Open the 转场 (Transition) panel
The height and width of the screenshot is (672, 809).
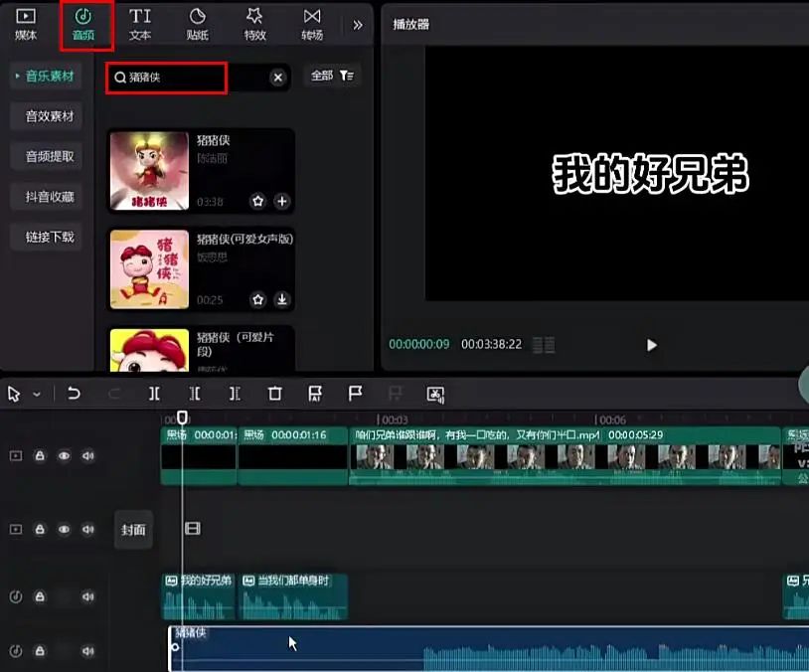pos(312,25)
